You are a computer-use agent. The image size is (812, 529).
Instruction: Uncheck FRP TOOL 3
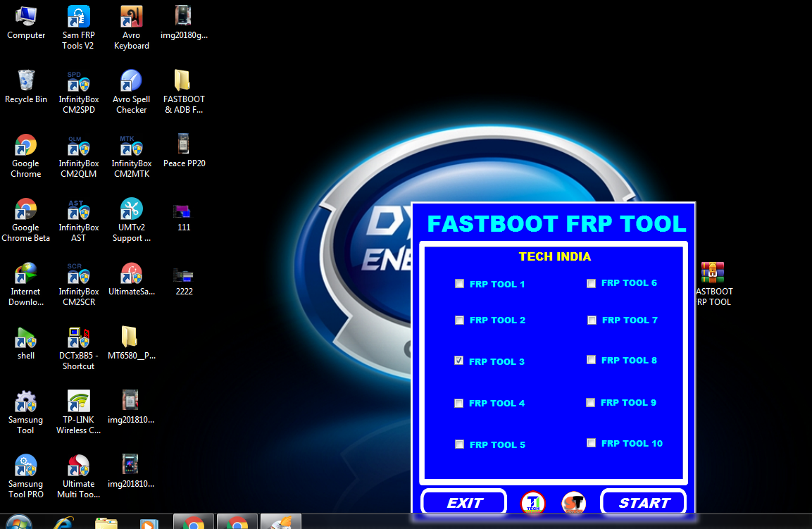click(459, 360)
